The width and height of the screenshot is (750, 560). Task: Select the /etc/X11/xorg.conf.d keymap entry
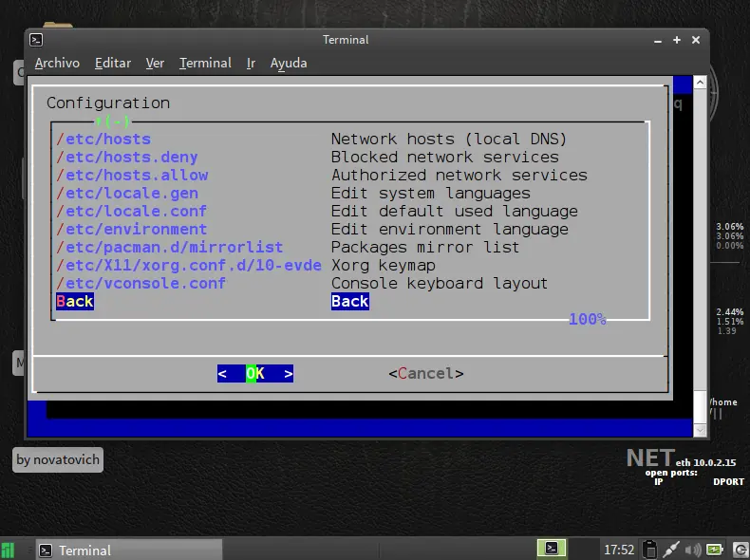click(189, 266)
